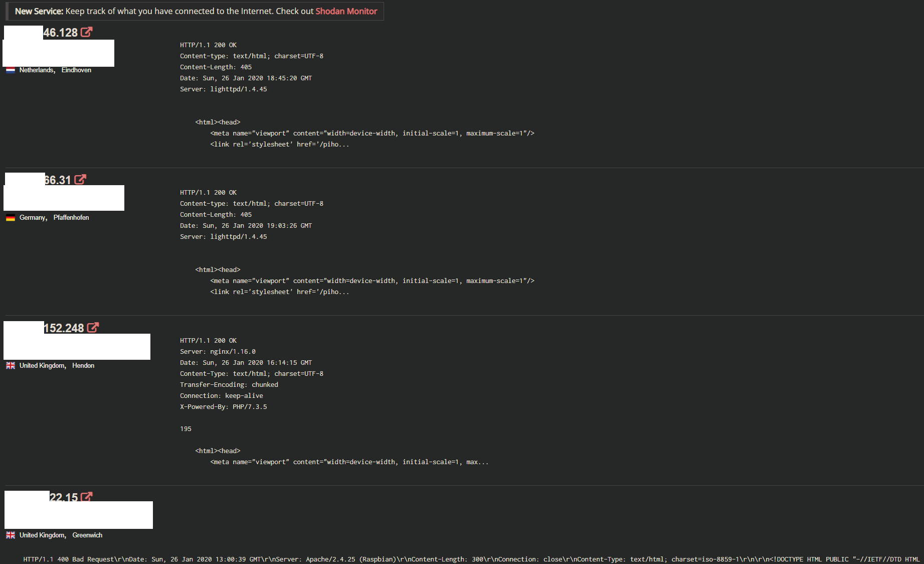
Task: Filter results by city Hendon
Action: click(x=83, y=366)
